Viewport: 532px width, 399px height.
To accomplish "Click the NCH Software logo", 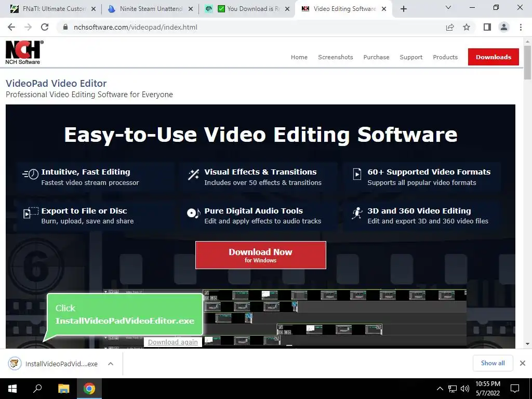I will (x=24, y=52).
